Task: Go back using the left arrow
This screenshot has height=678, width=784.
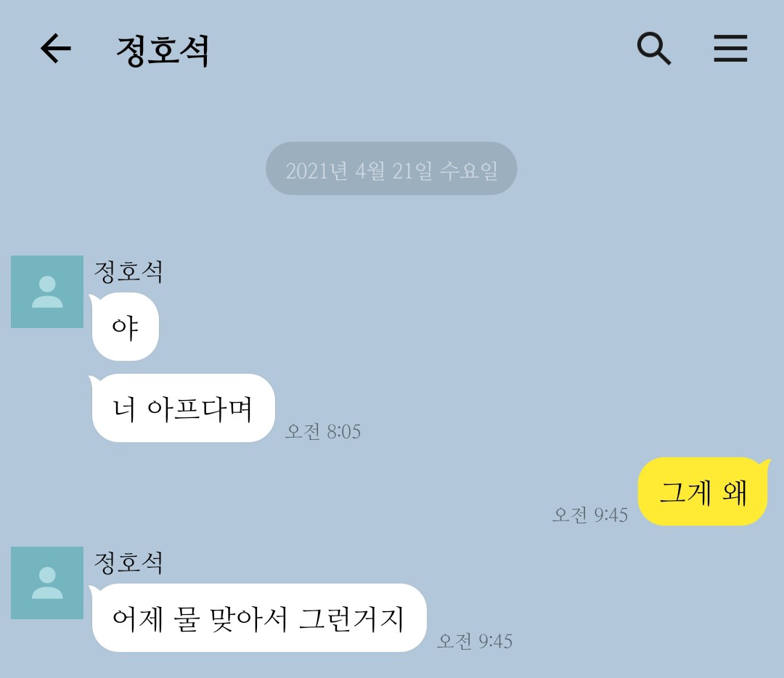Action: tap(55, 49)
